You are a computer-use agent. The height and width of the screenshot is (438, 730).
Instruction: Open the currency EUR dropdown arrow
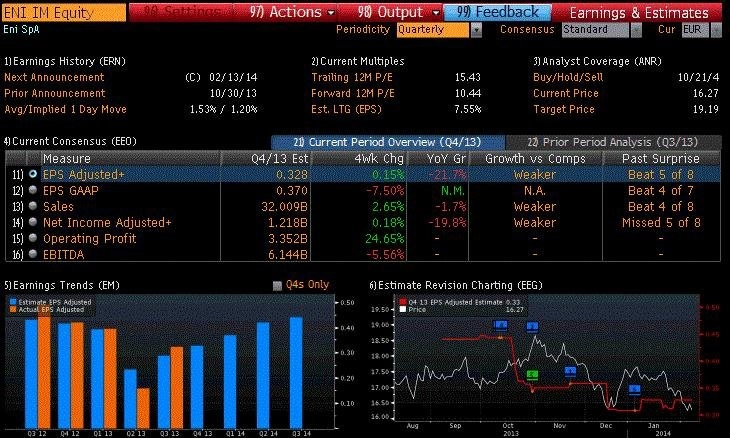[x=716, y=30]
